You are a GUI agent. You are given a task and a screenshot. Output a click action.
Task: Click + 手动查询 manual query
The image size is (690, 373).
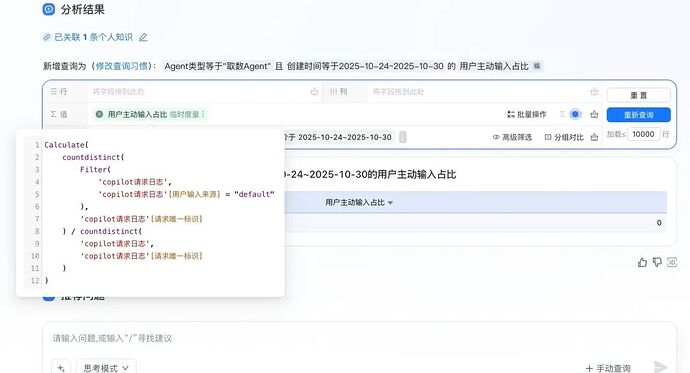pyautogui.click(x=608, y=368)
